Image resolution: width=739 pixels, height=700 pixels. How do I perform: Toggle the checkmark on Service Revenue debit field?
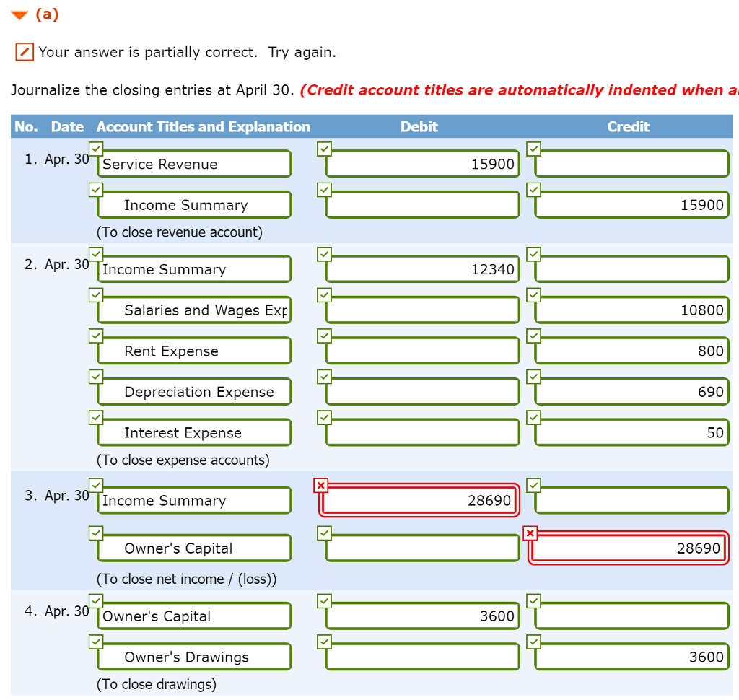pos(323,149)
